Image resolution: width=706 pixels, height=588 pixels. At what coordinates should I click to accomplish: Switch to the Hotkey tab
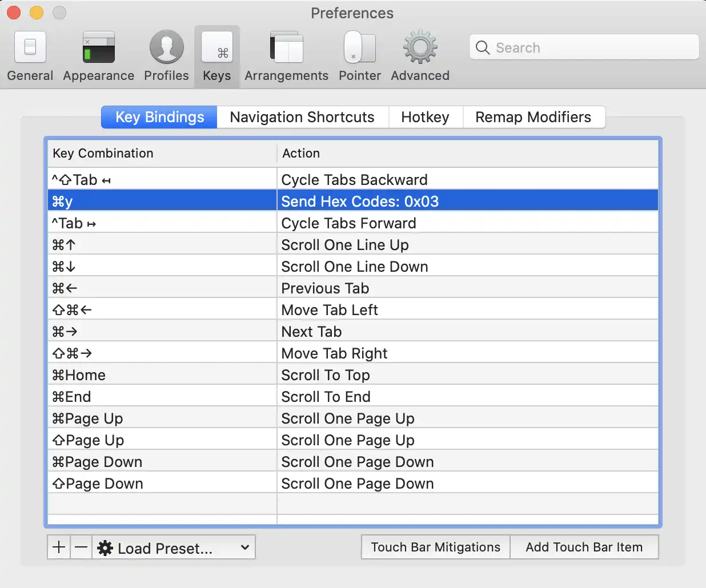click(x=425, y=117)
